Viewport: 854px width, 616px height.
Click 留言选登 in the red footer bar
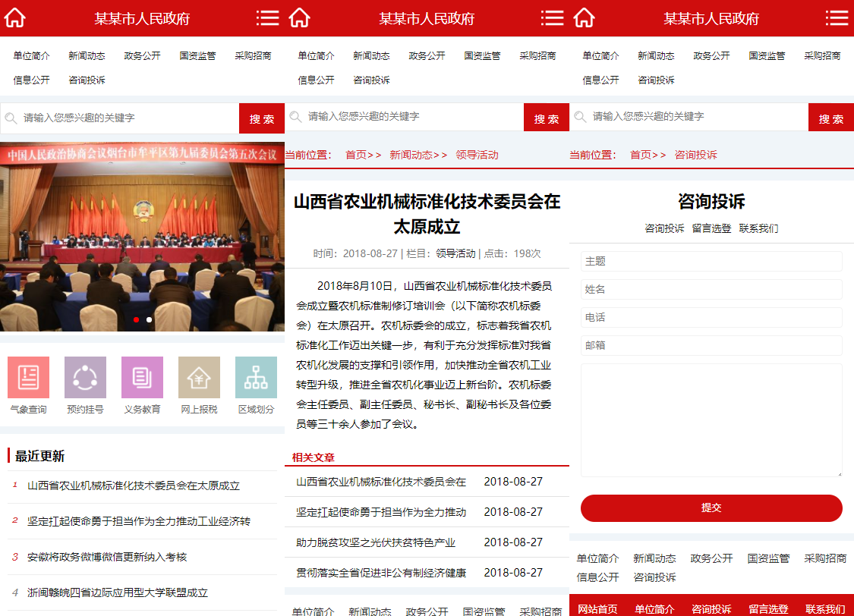point(768,609)
